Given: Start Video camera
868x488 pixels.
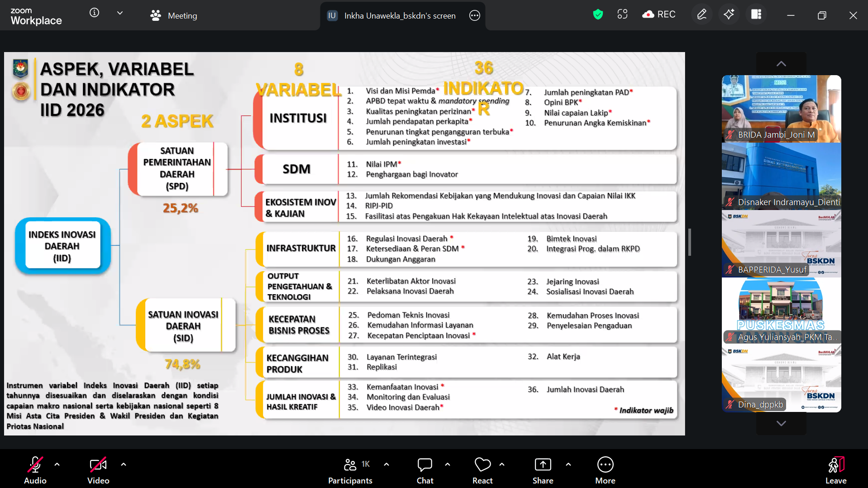Looking at the screenshot, I should 98,471.
